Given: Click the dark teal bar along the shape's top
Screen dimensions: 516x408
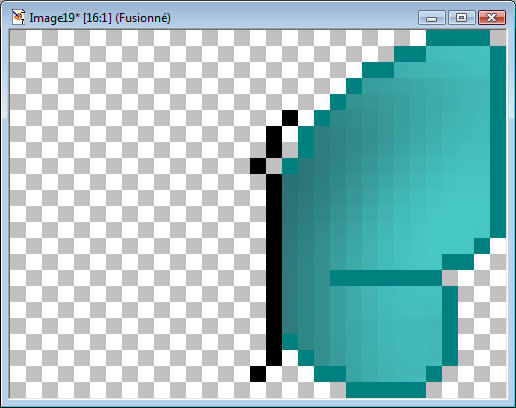Looking at the screenshot, I should [x=458, y=38].
